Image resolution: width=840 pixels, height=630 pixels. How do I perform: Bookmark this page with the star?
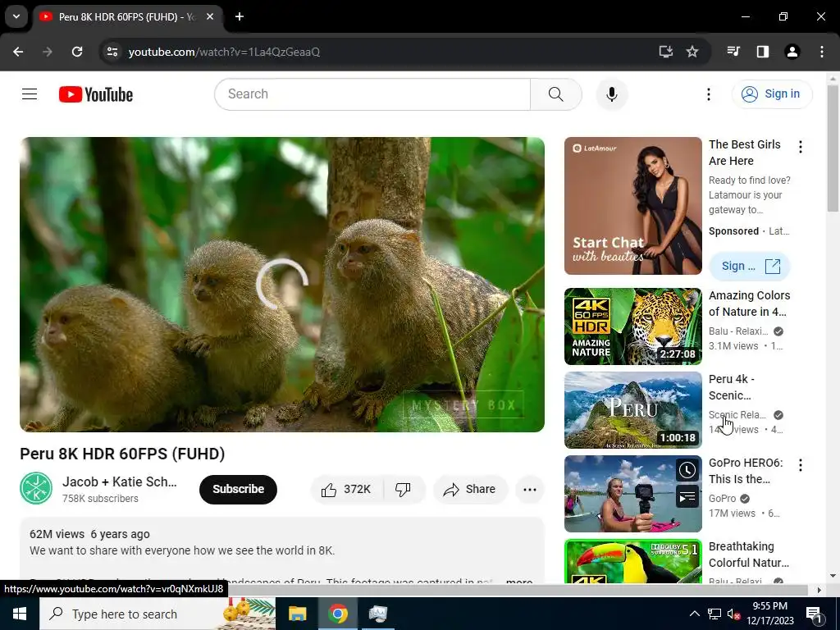coord(692,52)
